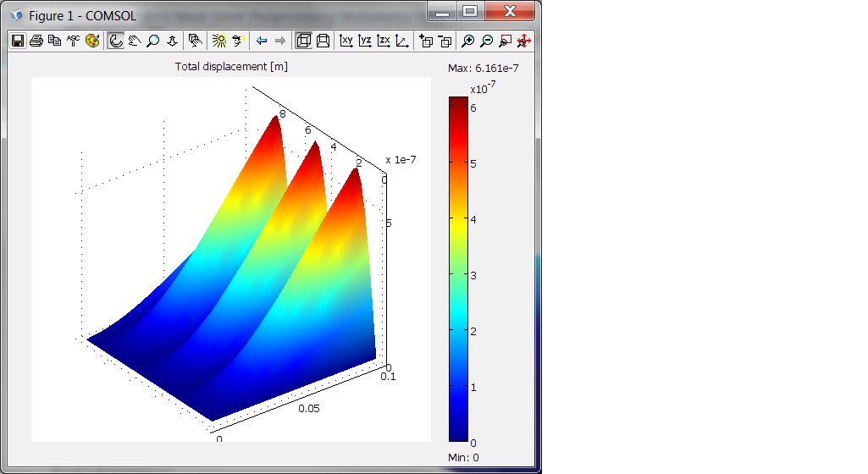Go to next view (gray right arrow)
This screenshot has width=868, height=474.
[x=280, y=41]
